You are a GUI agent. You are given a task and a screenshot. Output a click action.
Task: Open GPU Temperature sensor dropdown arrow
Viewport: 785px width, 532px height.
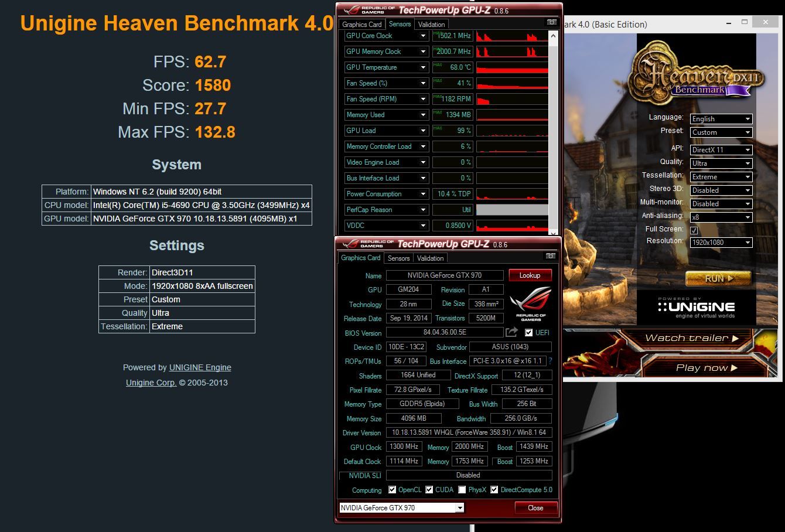(423, 67)
